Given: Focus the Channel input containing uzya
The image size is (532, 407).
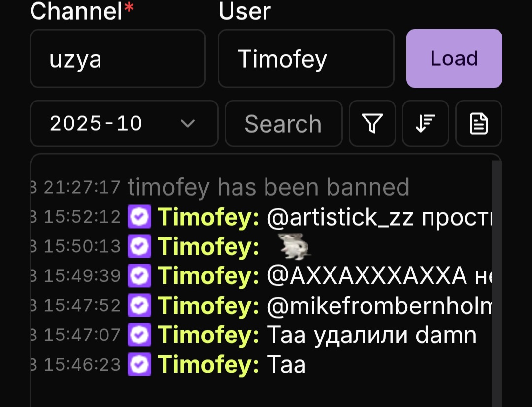Looking at the screenshot, I should pos(118,59).
